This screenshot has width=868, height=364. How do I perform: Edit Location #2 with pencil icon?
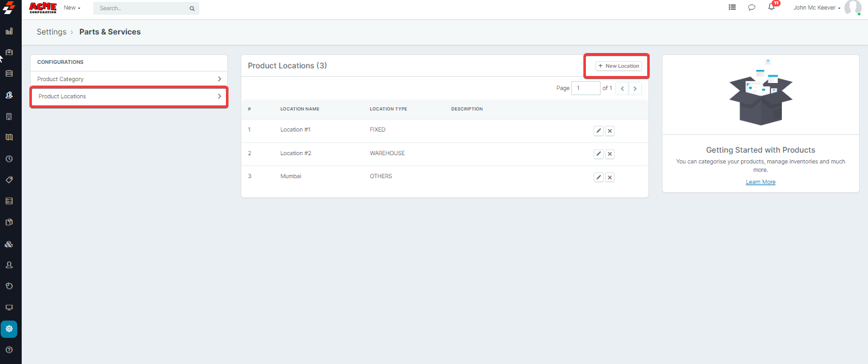(x=598, y=154)
